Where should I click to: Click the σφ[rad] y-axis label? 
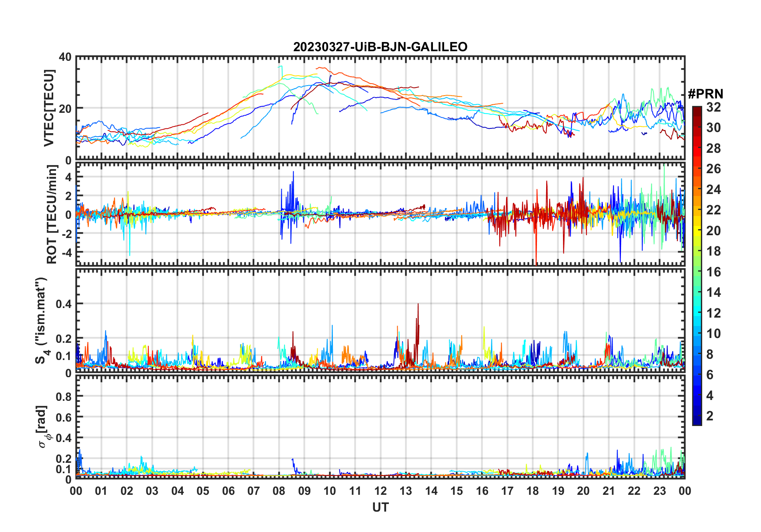(42, 427)
